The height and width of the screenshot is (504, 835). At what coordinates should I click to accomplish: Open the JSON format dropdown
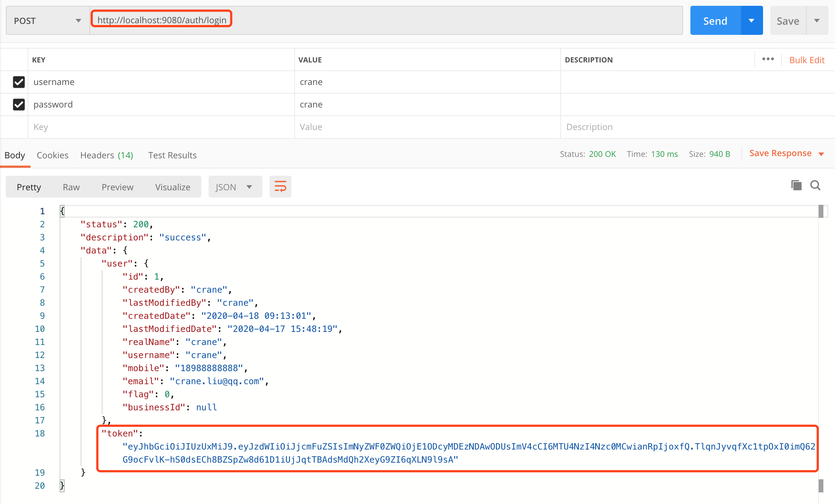pyautogui.click(x=235, y=187)
